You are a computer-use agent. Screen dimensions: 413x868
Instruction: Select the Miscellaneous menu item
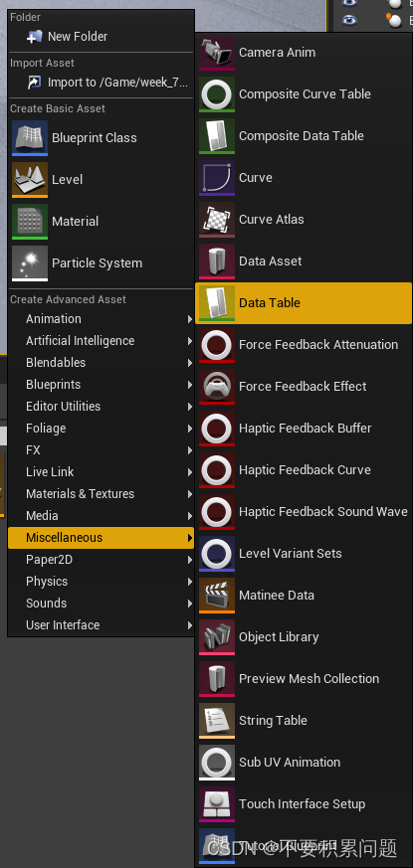(101, 538)
